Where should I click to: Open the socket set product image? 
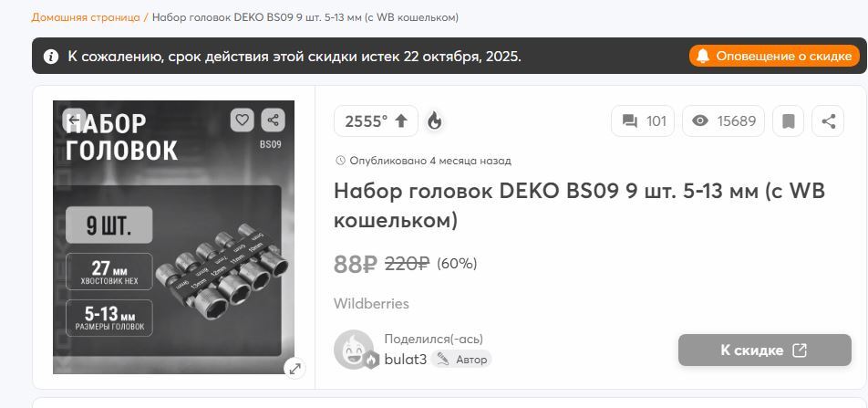(x=174, y=237)
